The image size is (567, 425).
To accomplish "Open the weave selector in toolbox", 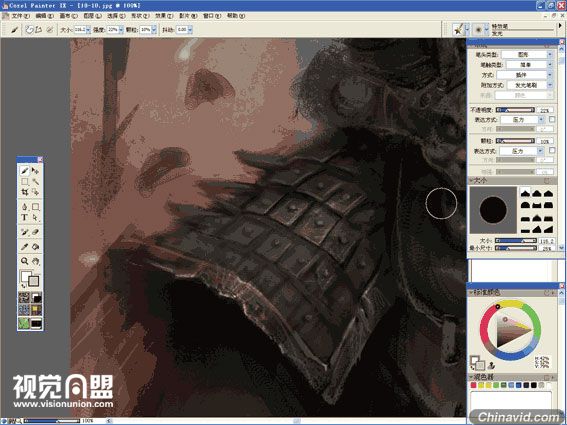I will [36, 310].
